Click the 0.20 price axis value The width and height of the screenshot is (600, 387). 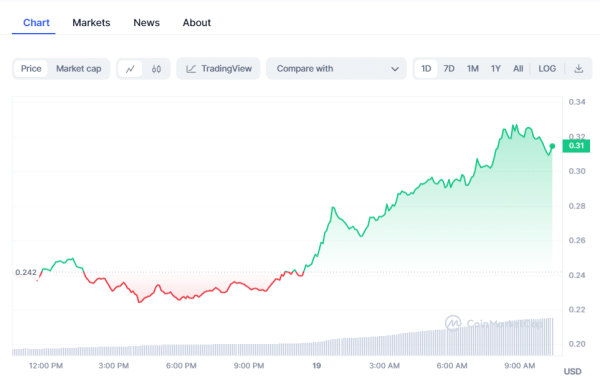click(577, 344)
